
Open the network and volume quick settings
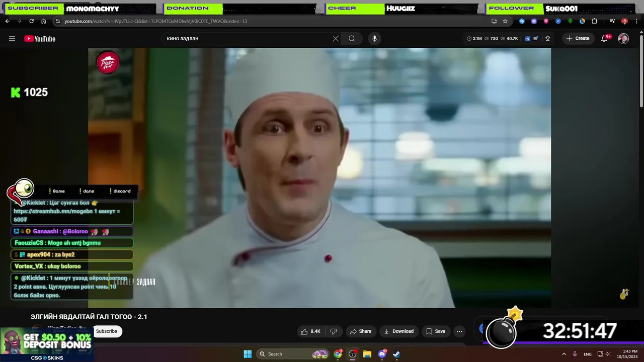tap(605, 354)
